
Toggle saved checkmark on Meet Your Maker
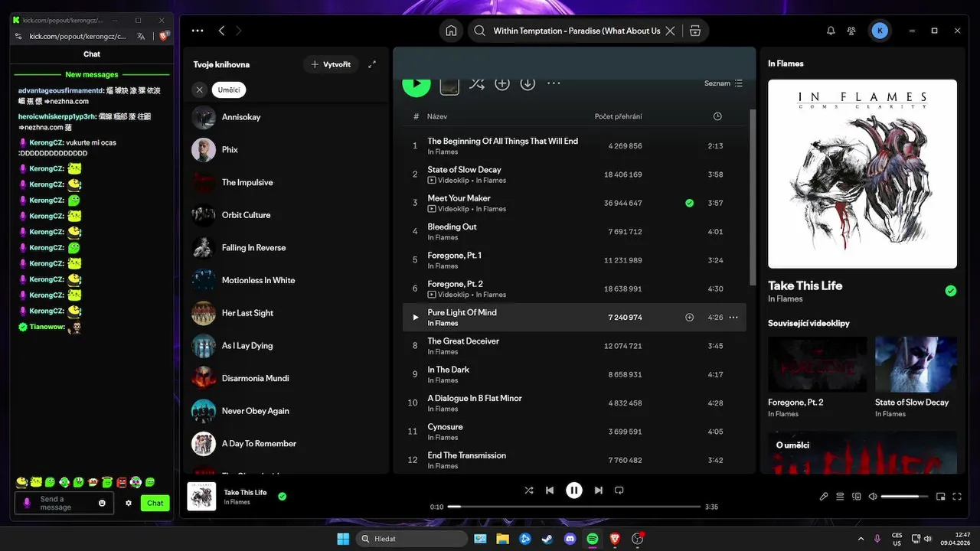pyautogui.click(x=689, y=203)
